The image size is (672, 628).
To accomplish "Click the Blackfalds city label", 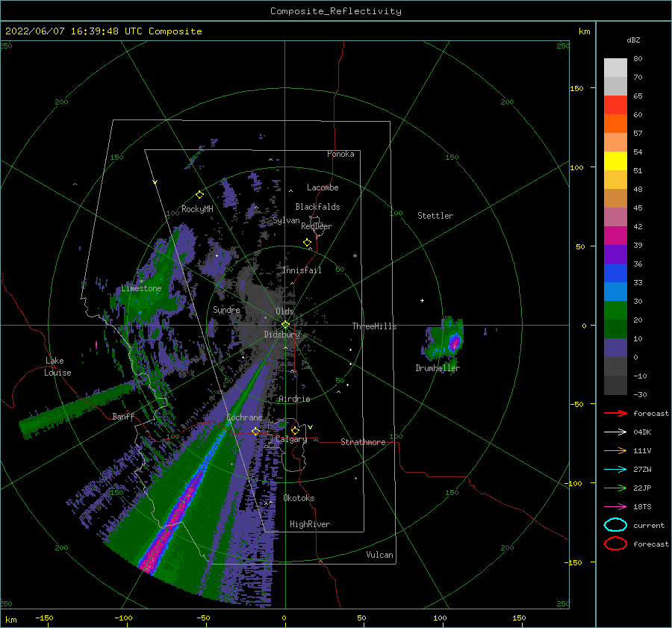I will coord(317,207).
